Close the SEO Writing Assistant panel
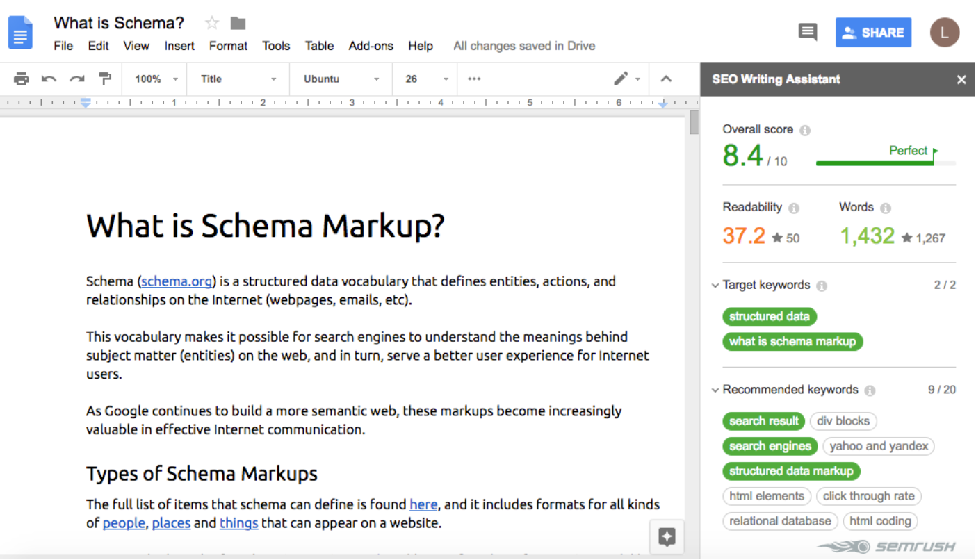 coord(961,80)
